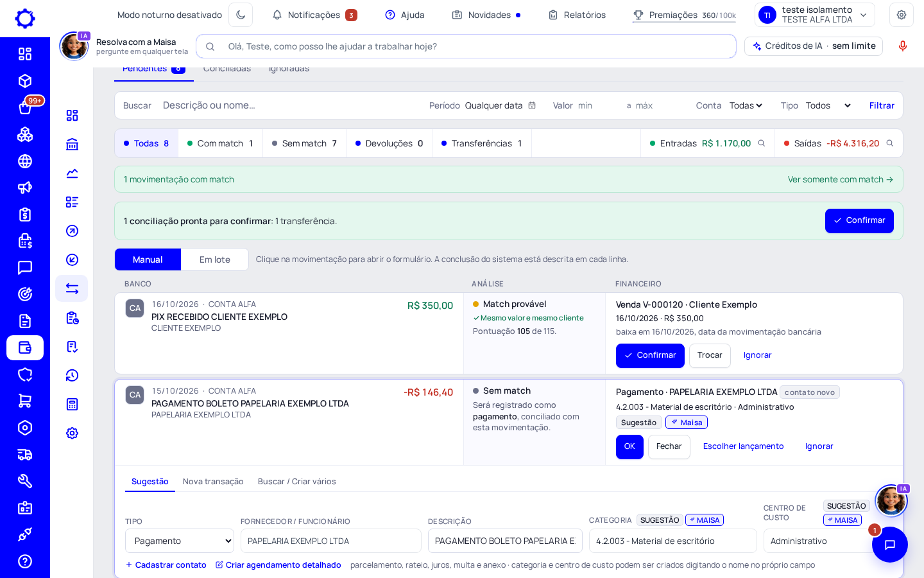Screen dimensions: 924x578
Task: Open the bank building icon in secondary sidebar
Action: pos(72,144)
